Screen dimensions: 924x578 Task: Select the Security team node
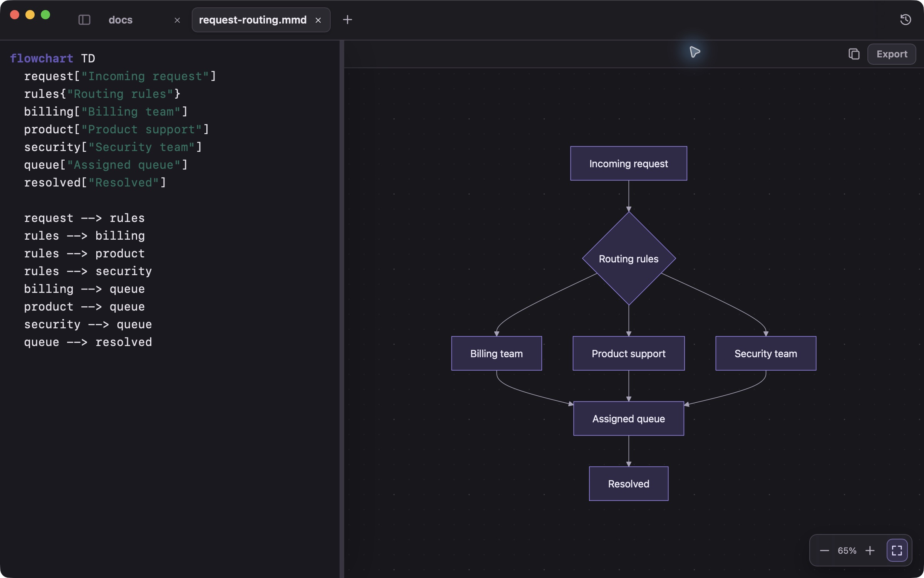pos(765,353)
